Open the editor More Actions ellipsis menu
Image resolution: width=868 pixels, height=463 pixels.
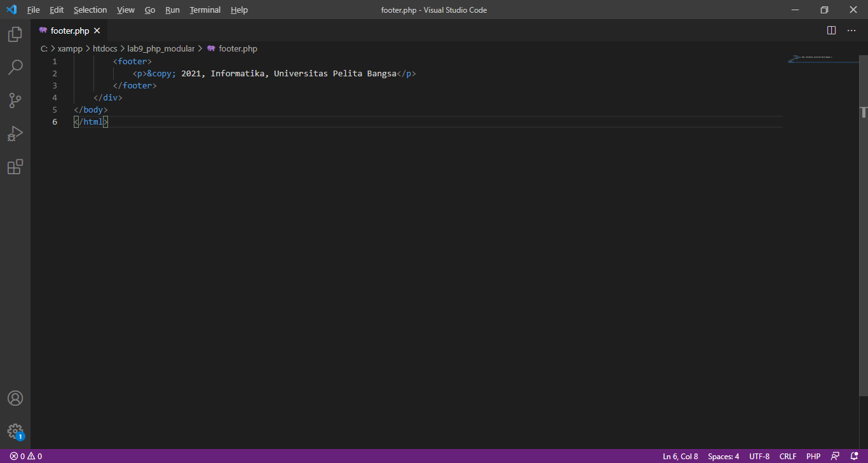click(x=851, y=30)
